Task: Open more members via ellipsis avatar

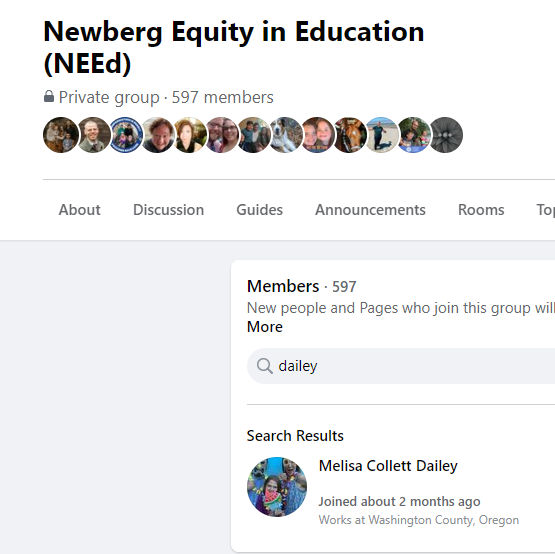Action: tap(446, 135)
